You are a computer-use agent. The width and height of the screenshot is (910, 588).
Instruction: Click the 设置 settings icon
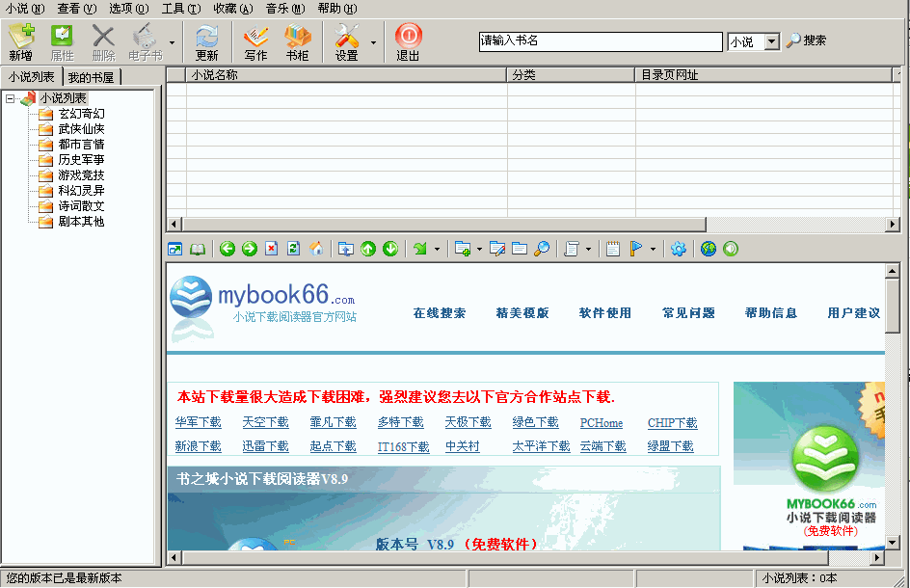point(346,42)
